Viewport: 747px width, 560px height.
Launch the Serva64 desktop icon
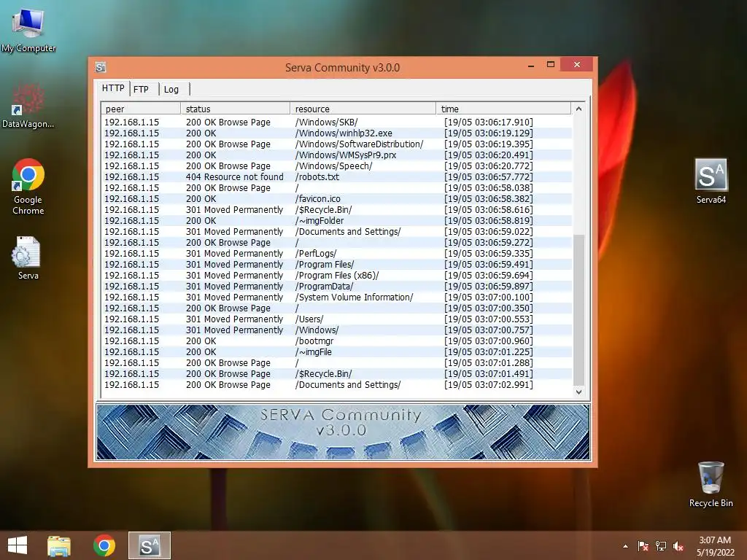pos(711,181)
